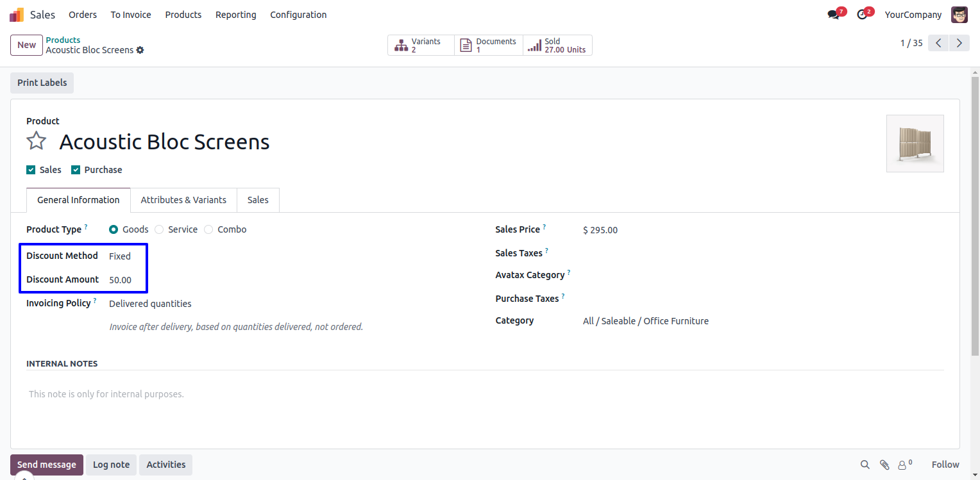Open the conversations chat icon
980x480 pixels.
coord(833,15)
